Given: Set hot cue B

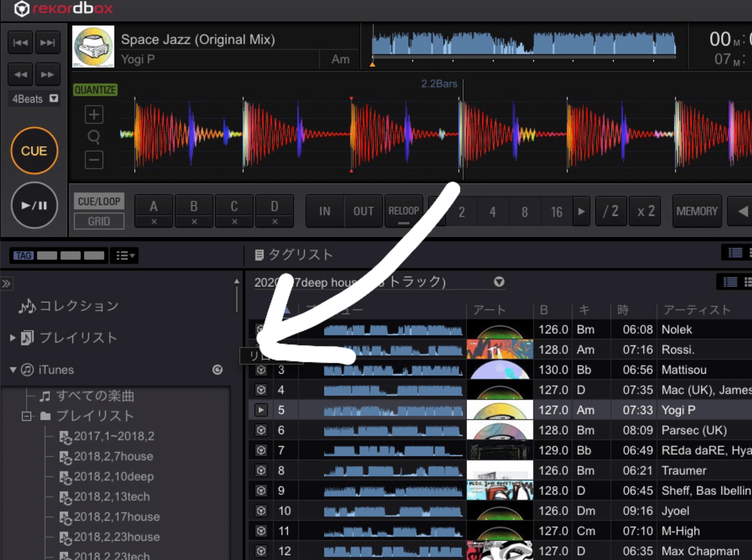Looking at the screenshot, I should click(x=194, y=206).
